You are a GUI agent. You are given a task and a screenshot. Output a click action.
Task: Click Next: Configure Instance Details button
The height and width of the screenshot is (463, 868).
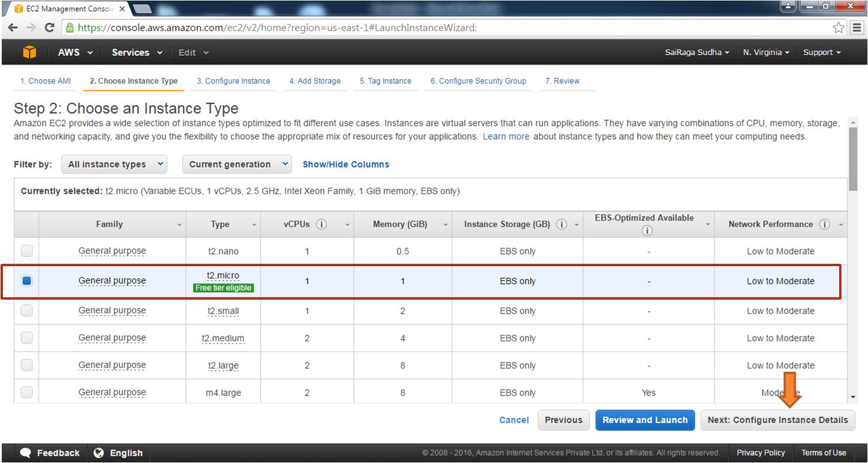click(777, 420)
